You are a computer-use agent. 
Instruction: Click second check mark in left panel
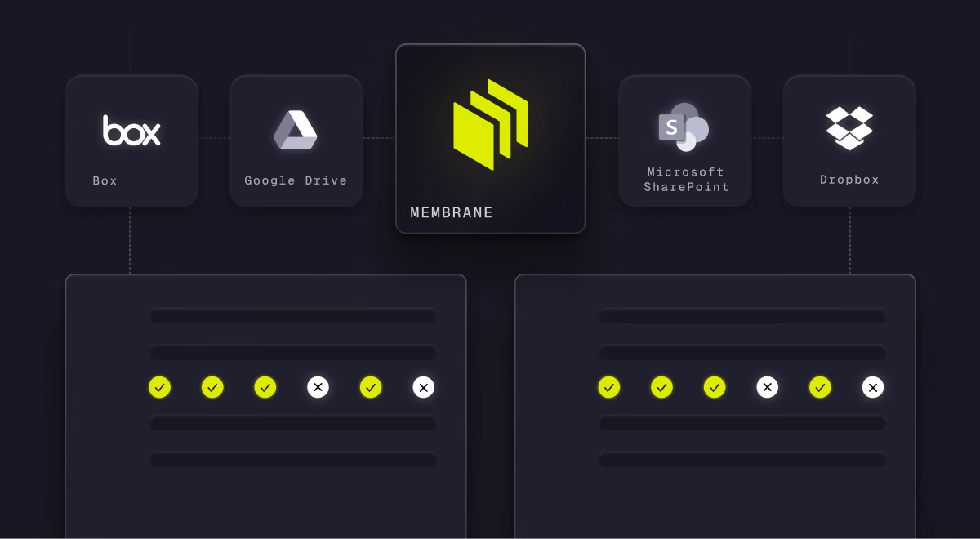coord(212,387)
